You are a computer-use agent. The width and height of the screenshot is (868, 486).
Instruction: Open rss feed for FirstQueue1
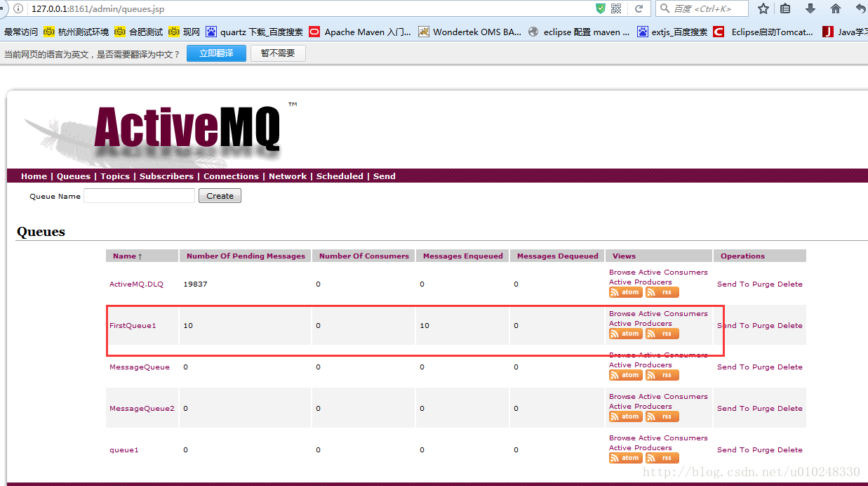(662, 334)
